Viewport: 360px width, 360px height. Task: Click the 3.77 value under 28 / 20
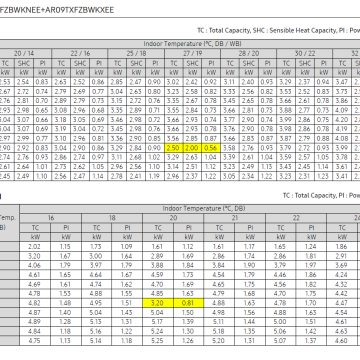point(230,119)
